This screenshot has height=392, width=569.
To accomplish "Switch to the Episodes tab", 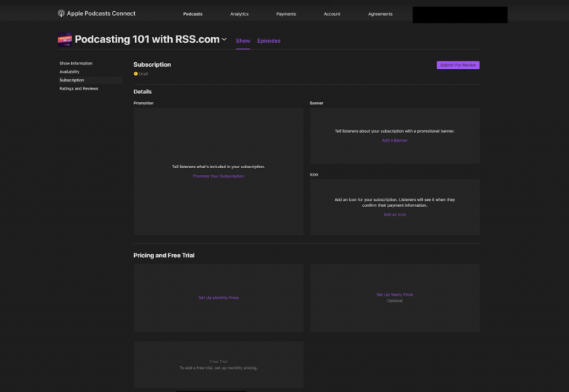I will coord(269,41).
